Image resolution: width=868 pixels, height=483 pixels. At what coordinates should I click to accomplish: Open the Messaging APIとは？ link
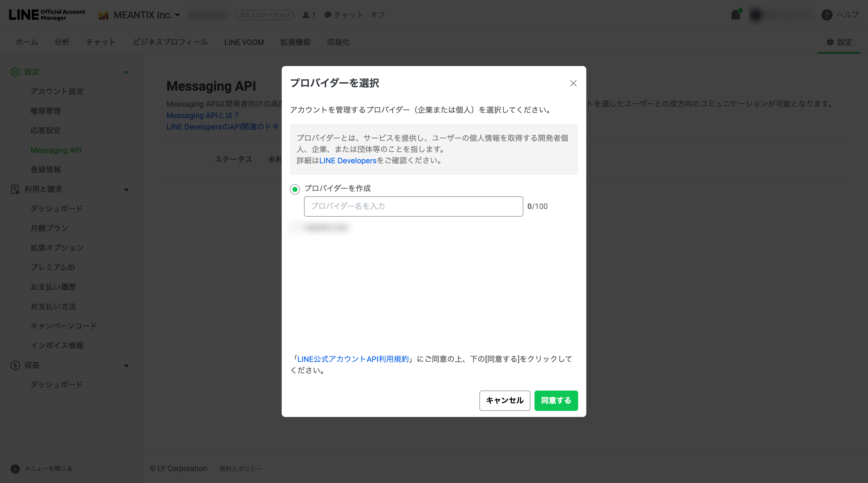[x=203, y=115]
